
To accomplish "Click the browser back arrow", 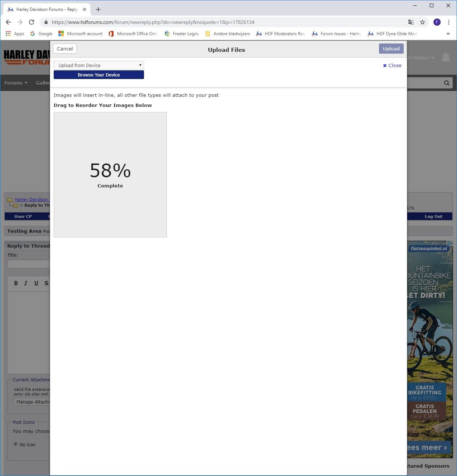I will [8, 22].
